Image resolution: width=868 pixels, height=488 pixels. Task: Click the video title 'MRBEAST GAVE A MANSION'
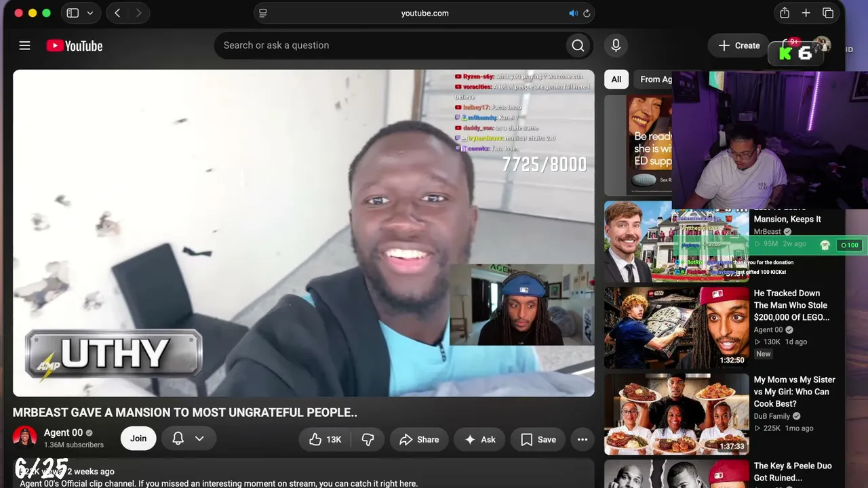coord(184,412)
